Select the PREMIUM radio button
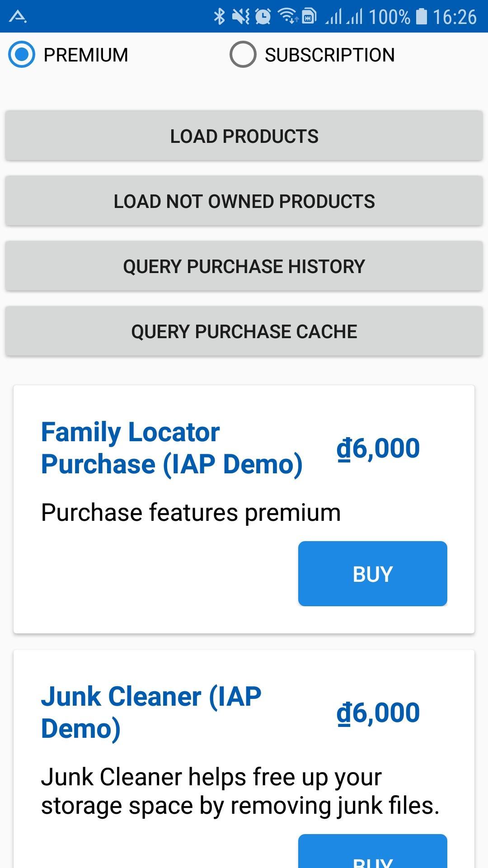The width and height of the screenshot is (488, 868). tap(22, 55)
